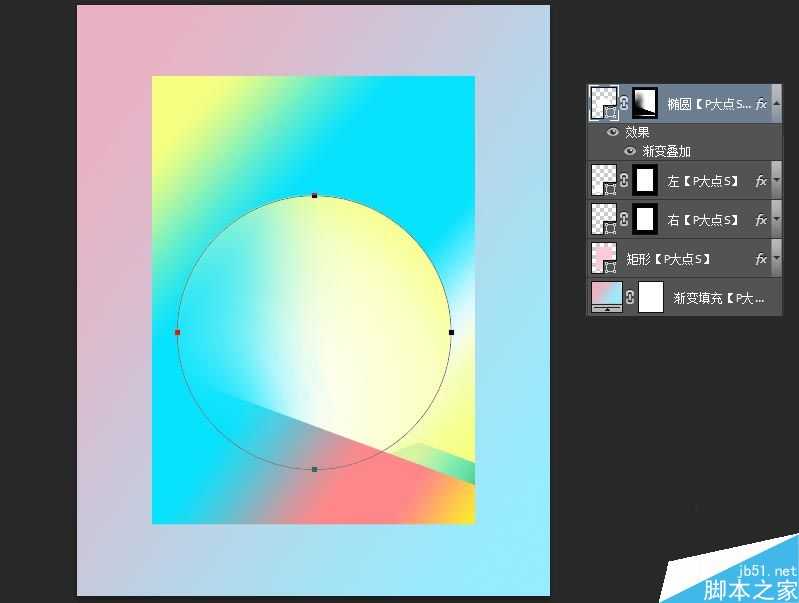This screenshot has width=799, height=603.
Task: Click the 右【P大点S】 layer name
Action: pos(704,220)
